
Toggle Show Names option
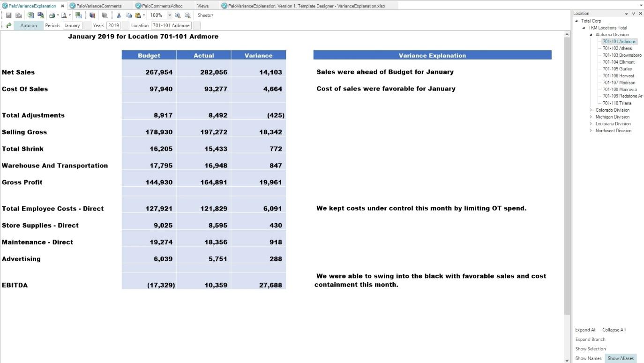click(588, 358)
